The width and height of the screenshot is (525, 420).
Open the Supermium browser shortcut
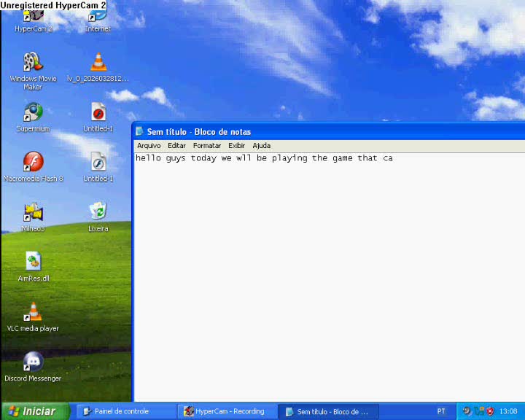[x=33, y=113]
